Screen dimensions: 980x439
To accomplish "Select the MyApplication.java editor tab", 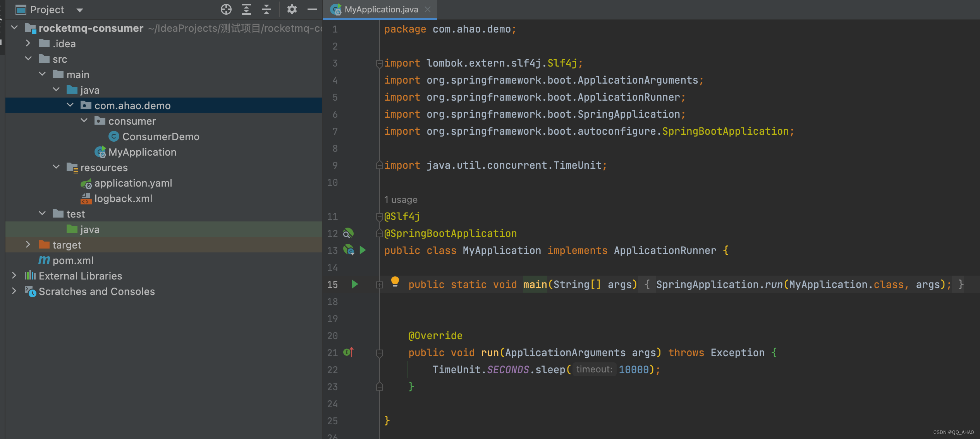I will pyautogui.click(x=380, y=9).
